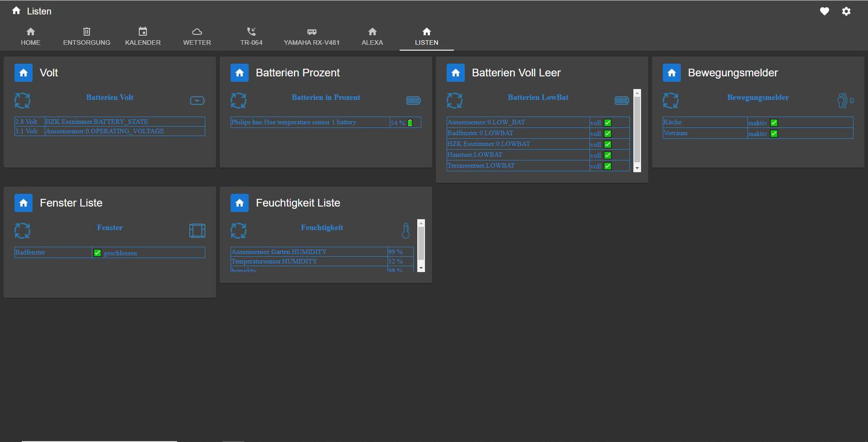Click scroll down arrow in Batterien LowBat list
Image resolution: width=868 pixels, height=442 pixels.
(637, 168)
